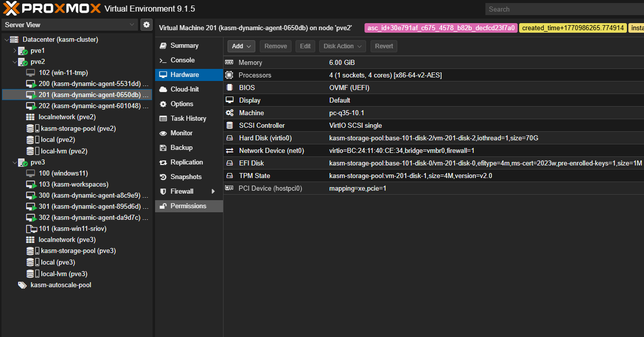Click the Memory row icon

[x=229, y=62]
